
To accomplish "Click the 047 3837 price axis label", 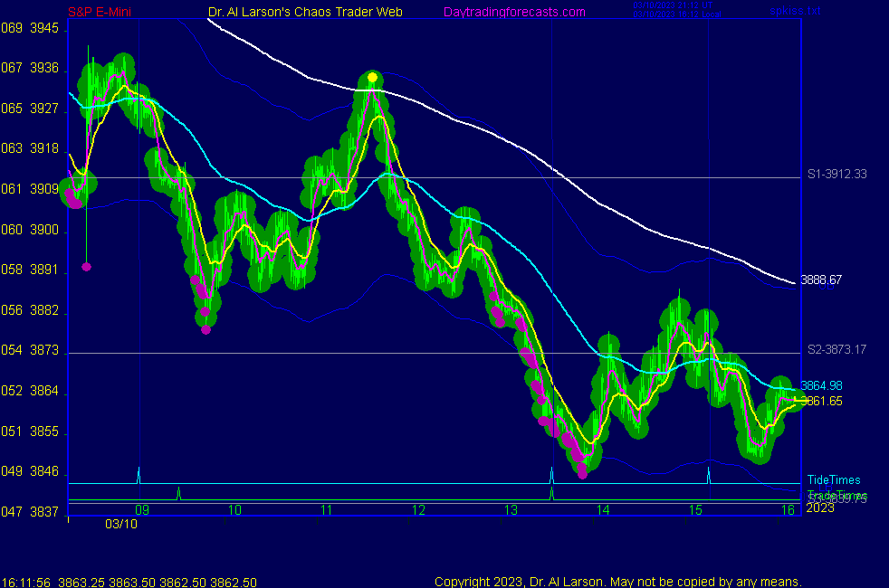I will 30,511.
